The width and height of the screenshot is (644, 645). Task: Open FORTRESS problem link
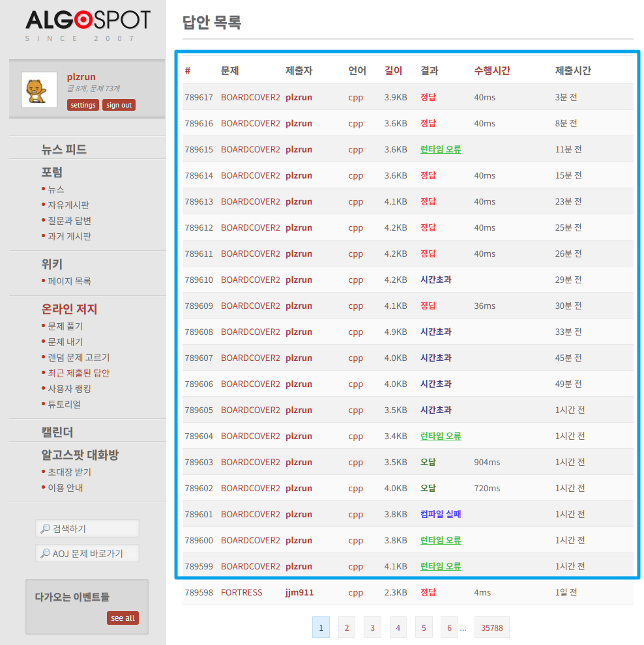241,592
